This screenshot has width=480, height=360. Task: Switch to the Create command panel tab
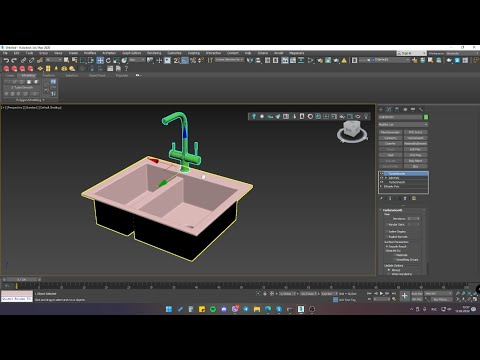pyautogui.click(x=381, y=109)
